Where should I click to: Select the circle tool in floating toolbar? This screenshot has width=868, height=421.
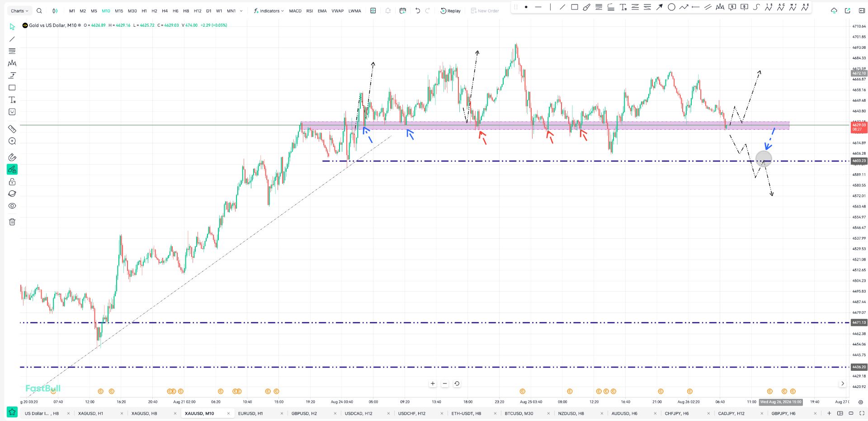671,7
